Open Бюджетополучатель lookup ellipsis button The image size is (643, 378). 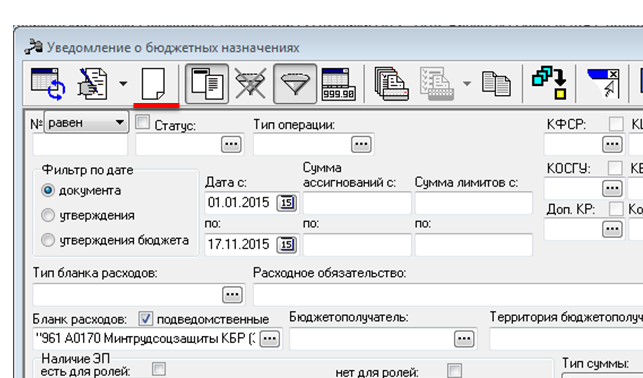[464, 339]
